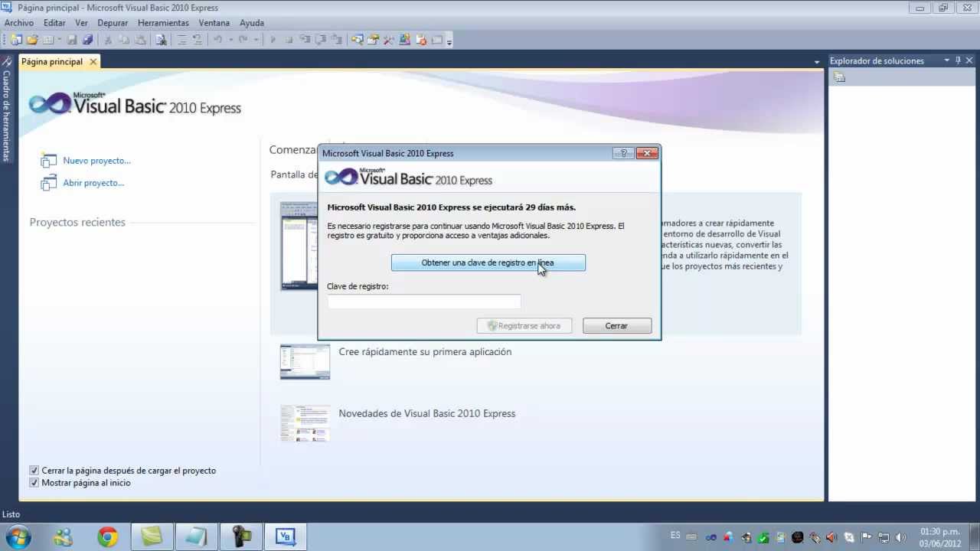Uncheck 'Mostrar página al inicio'

coord(34,483)
